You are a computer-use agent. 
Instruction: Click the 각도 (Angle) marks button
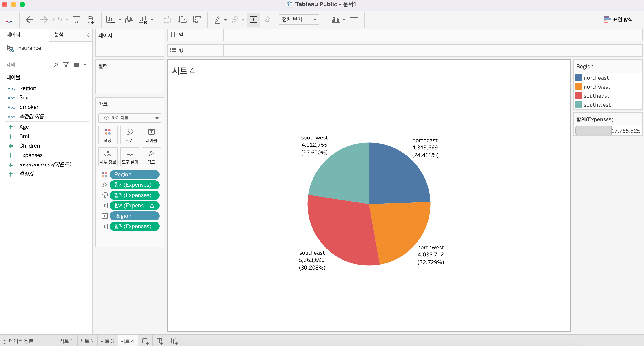151,157
